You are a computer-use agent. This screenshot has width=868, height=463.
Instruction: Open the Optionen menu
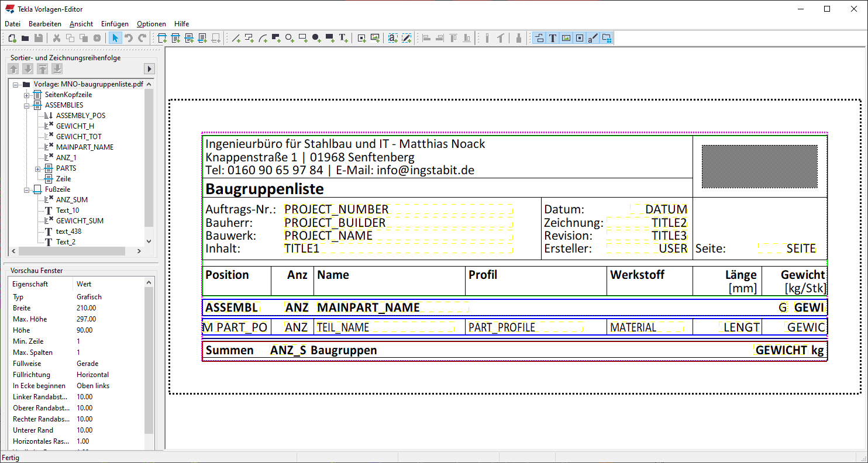coord(151,24)
